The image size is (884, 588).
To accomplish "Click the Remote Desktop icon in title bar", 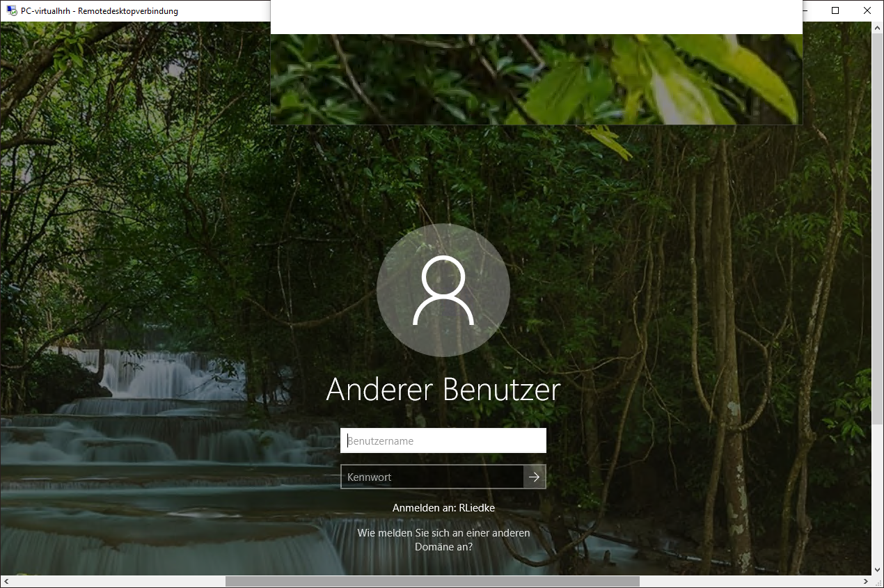I will (12, 10).
